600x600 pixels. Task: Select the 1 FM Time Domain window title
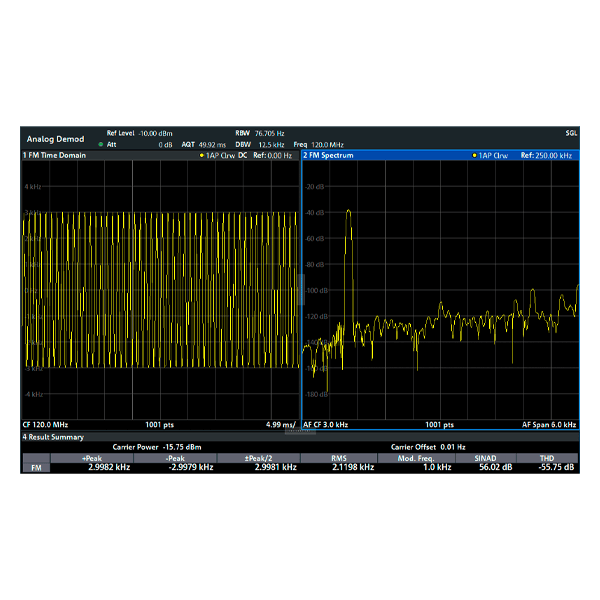54,156
